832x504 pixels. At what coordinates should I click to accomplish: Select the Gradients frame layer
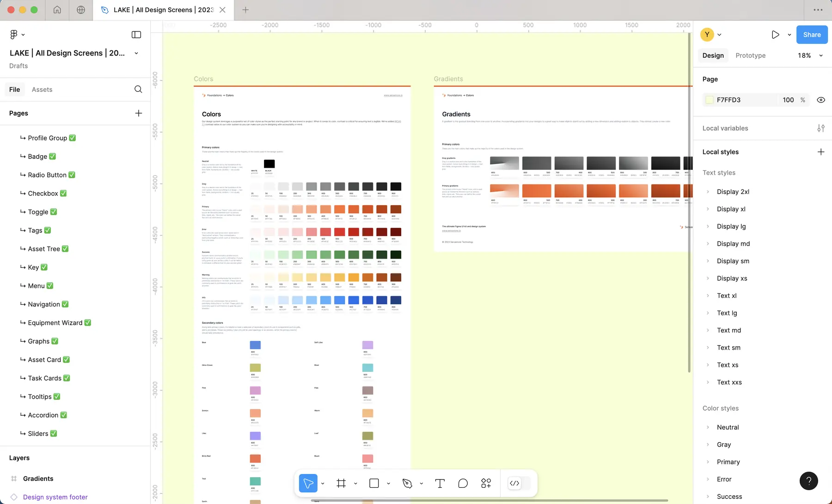click(38, 479)
